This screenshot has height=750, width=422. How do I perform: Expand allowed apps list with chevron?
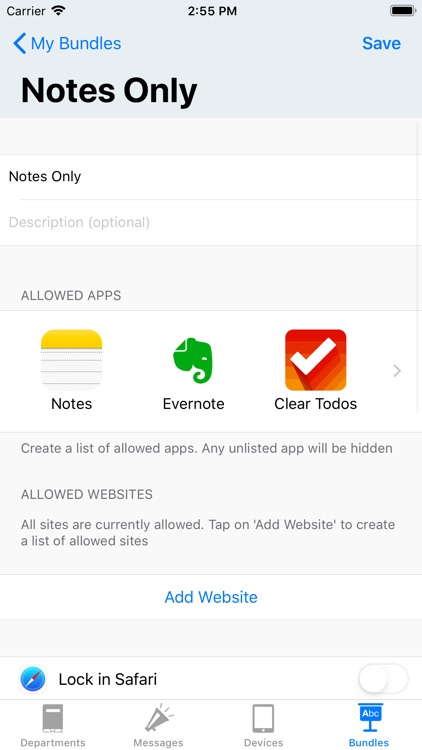[x=397, y=371]
